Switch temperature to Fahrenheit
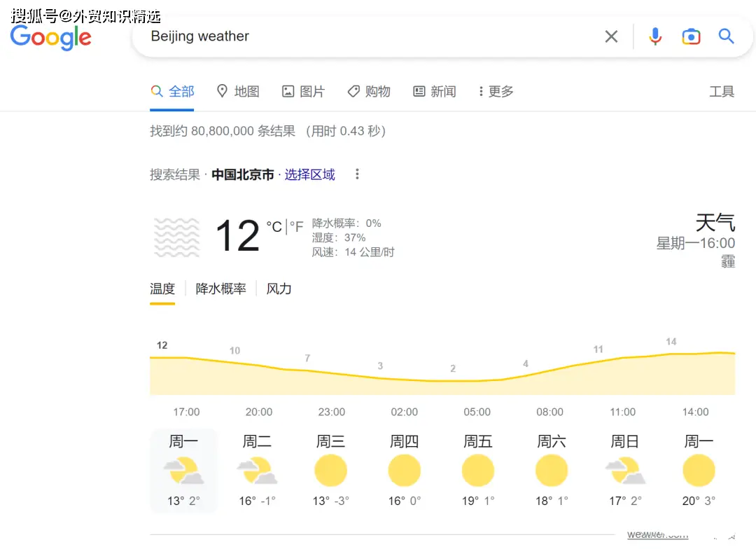The image size is (756, 554). (295, 226)
